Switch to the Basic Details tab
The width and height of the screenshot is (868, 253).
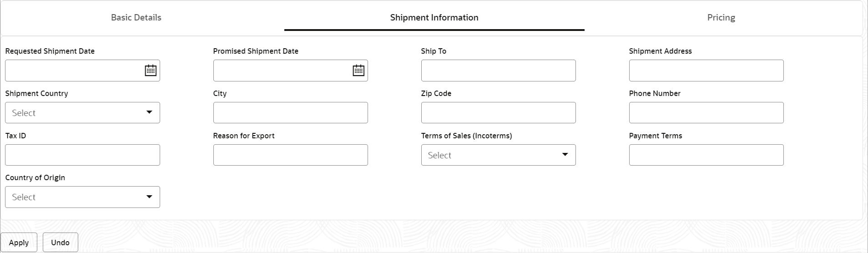[136, 18]
